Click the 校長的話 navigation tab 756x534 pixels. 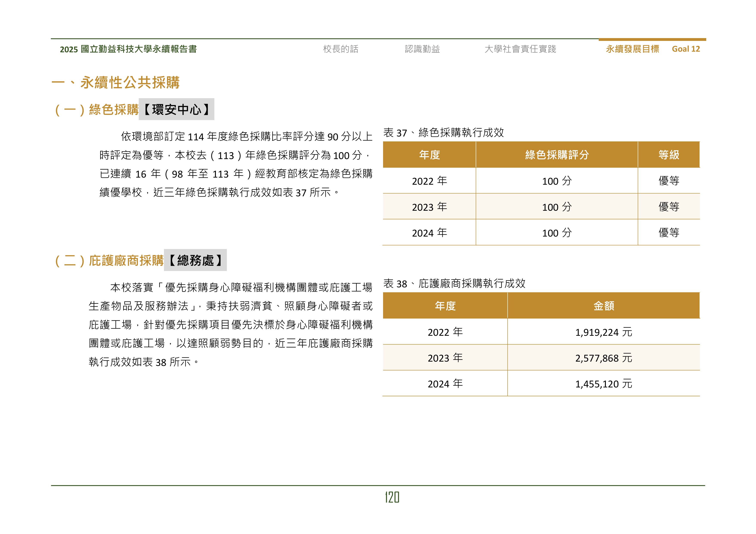coord(340,49)
